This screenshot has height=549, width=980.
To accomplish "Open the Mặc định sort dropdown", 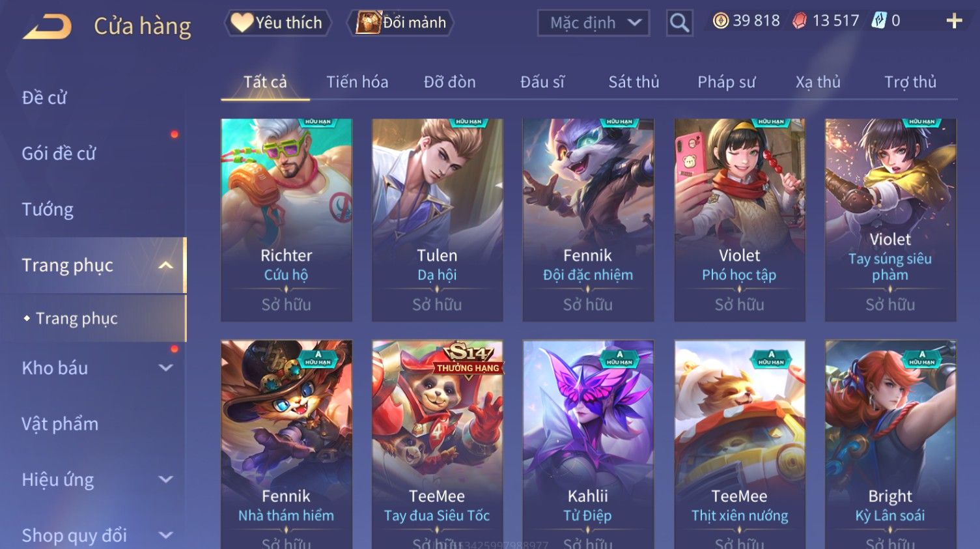I will (x=593, y=23).
